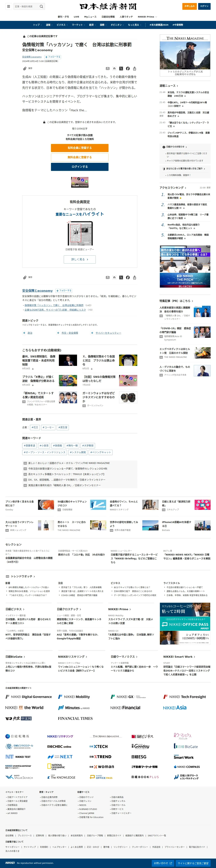Click 無料会員に登録する button
The width and height of the screenshot is (216, 868).
coord(80,157)
